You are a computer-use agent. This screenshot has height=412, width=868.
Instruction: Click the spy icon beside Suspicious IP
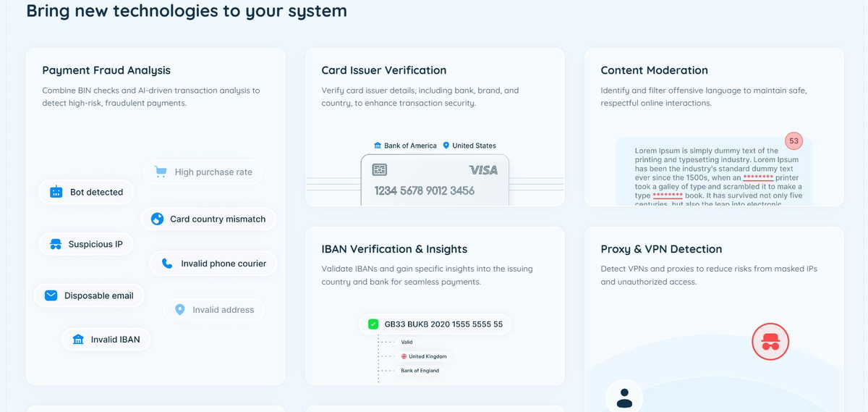56,245
